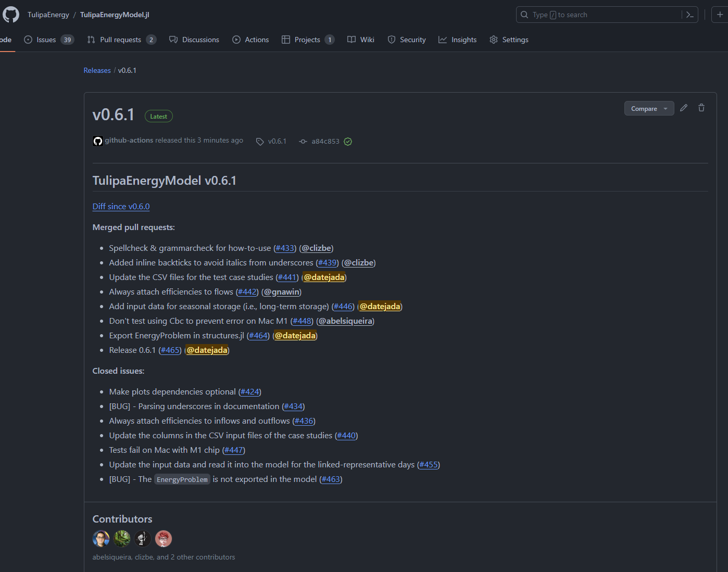Open GitHub home via the logo icon

(x=11, y=14)
